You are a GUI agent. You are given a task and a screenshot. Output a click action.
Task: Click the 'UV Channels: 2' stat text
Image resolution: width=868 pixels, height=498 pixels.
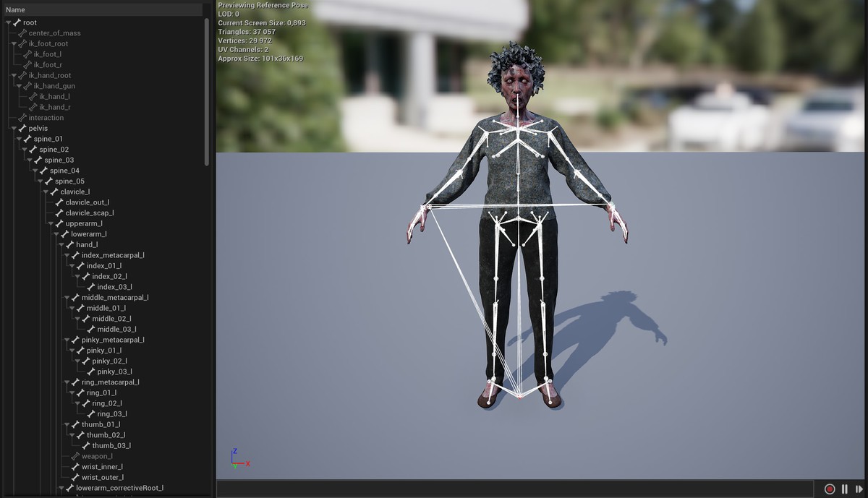pos(243,50)
